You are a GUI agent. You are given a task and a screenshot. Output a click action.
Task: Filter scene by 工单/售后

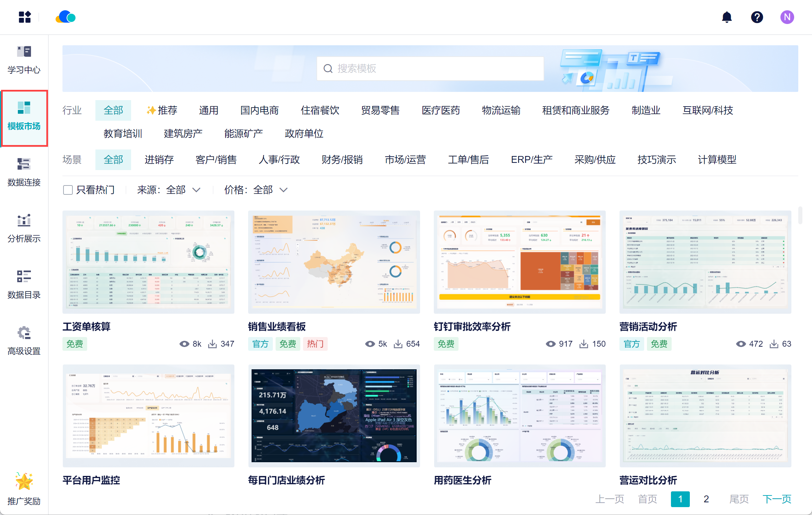[468, 160]
